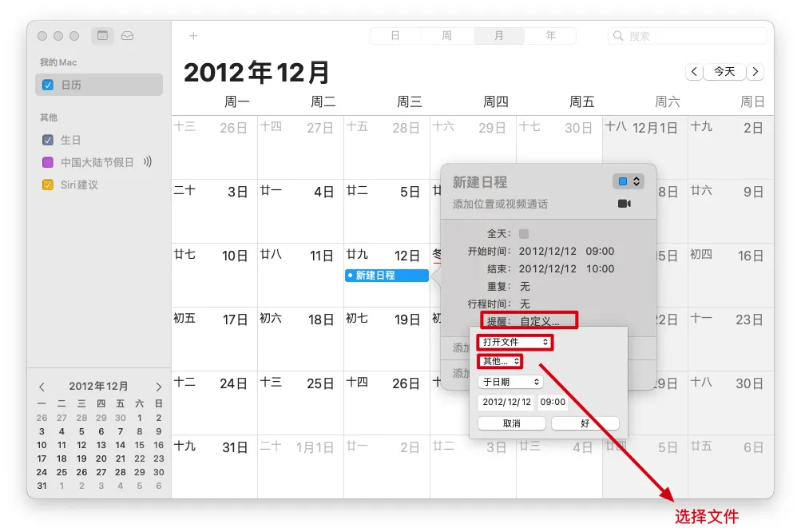Click the plus icon to add event
801x532 pixels.
(193, 36)
